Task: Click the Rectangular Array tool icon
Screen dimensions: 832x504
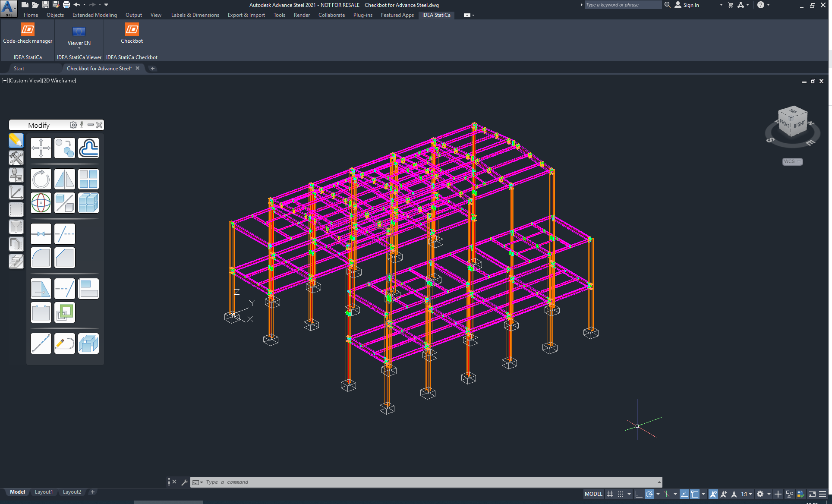Action: (x=88, y=179)
